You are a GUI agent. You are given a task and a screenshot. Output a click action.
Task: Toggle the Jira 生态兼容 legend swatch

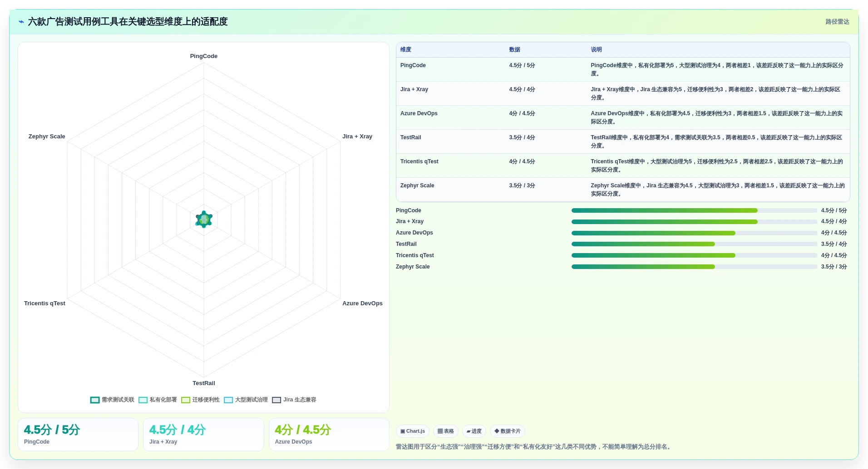pyautogui.click(x=276, y=400)
